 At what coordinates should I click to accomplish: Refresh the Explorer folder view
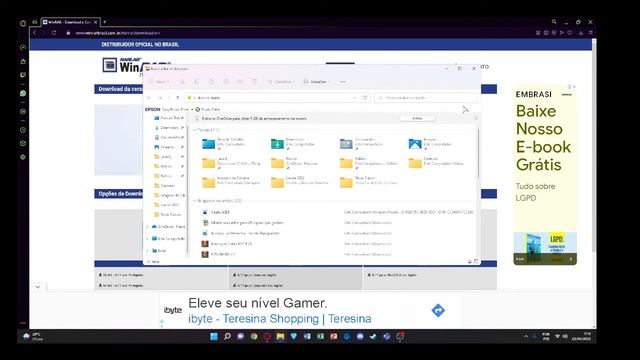pos(365,98)
